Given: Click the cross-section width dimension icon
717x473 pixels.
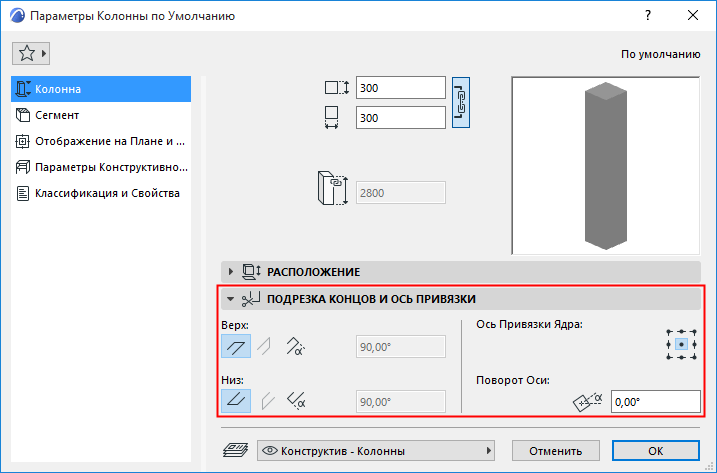Looking at the screenshot, I should coord(332,118).
